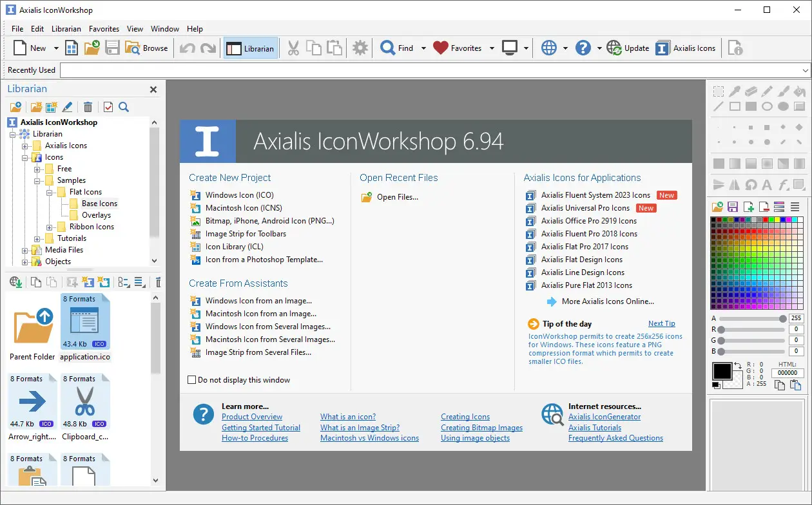Click the New icon project button

pyautogui.click(x=30, y=48)
